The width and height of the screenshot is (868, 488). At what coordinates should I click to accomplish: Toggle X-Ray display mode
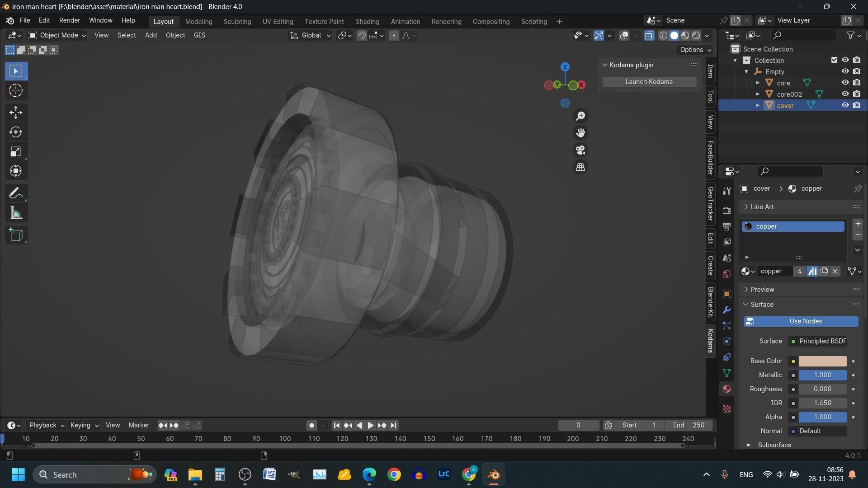[x=649, y=36]
